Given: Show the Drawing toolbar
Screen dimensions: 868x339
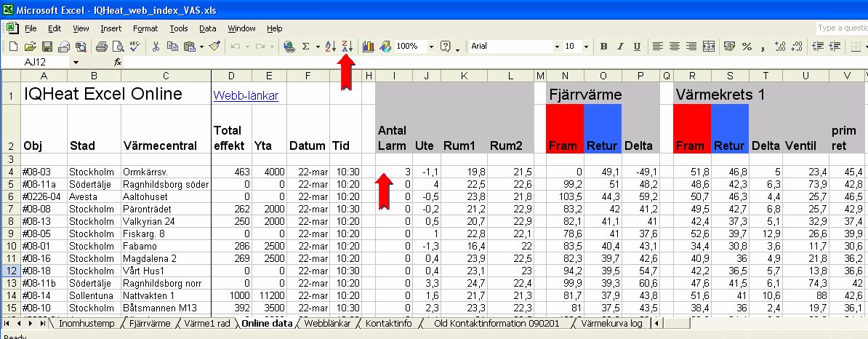Looking at the screenshot, I should (385, 47).
